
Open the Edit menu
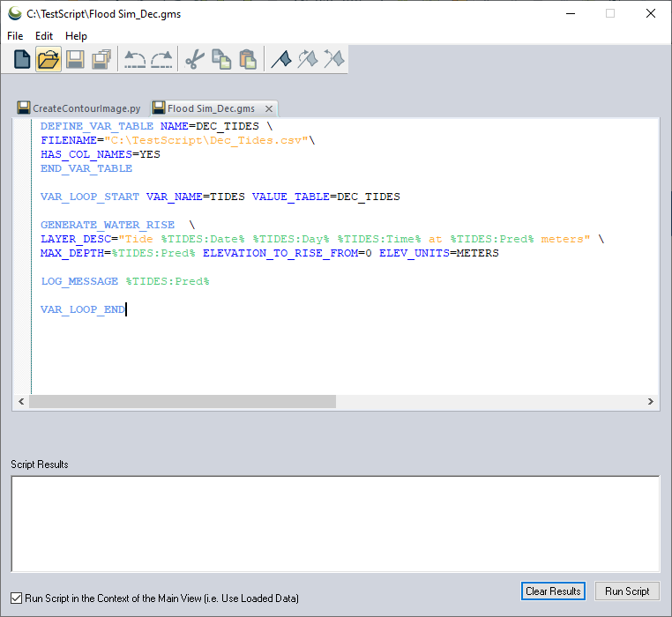(x=44, y=36)
